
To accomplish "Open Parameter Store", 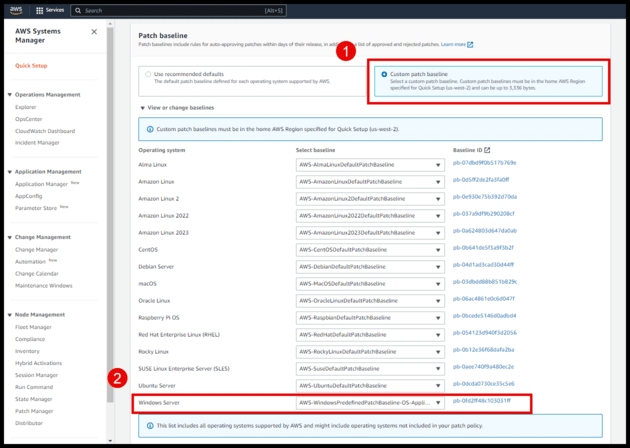I will 36,208.
